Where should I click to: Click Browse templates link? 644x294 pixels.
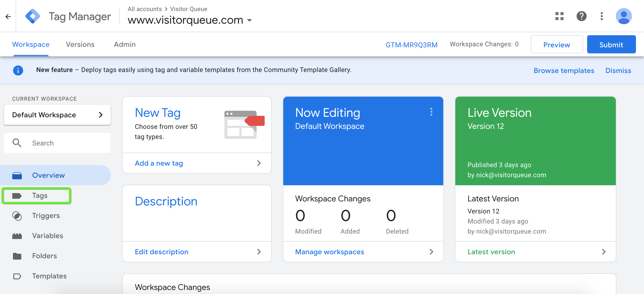click(564, 70)
